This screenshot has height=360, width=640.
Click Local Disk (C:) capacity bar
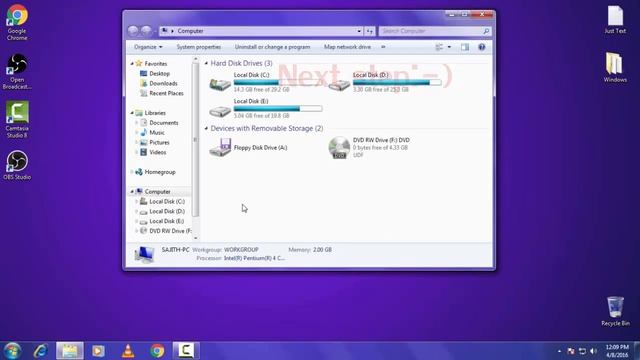(278, 82)
